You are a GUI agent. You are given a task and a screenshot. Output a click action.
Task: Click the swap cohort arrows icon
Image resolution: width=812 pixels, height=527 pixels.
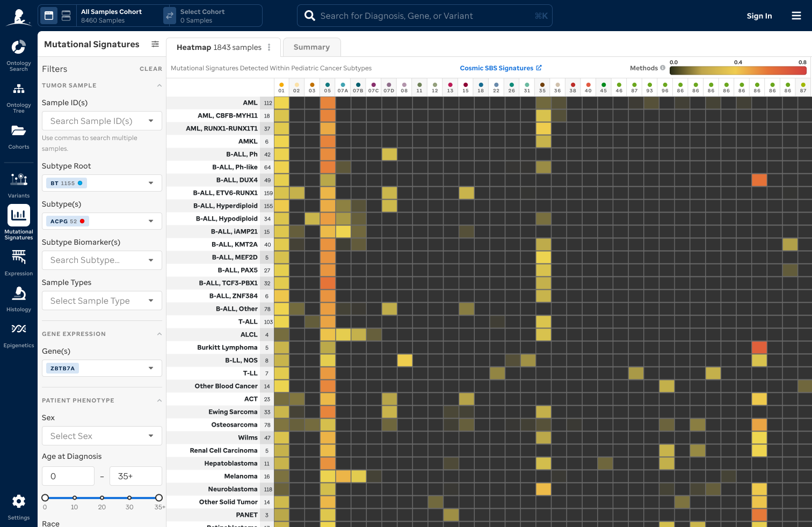click(x=170, y=16)
